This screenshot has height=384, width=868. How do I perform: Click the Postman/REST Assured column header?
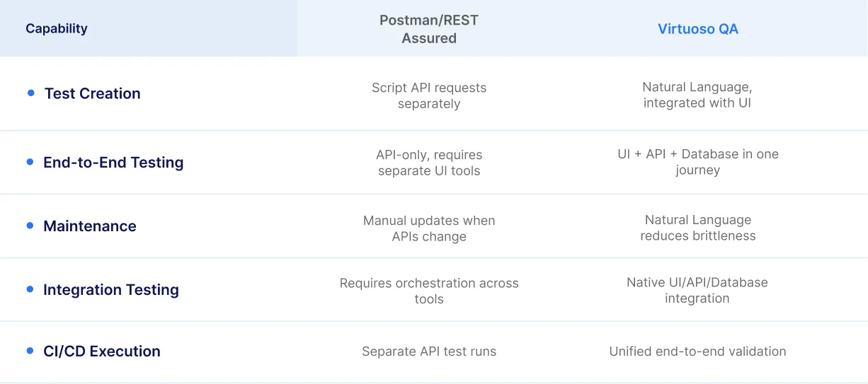429,30
